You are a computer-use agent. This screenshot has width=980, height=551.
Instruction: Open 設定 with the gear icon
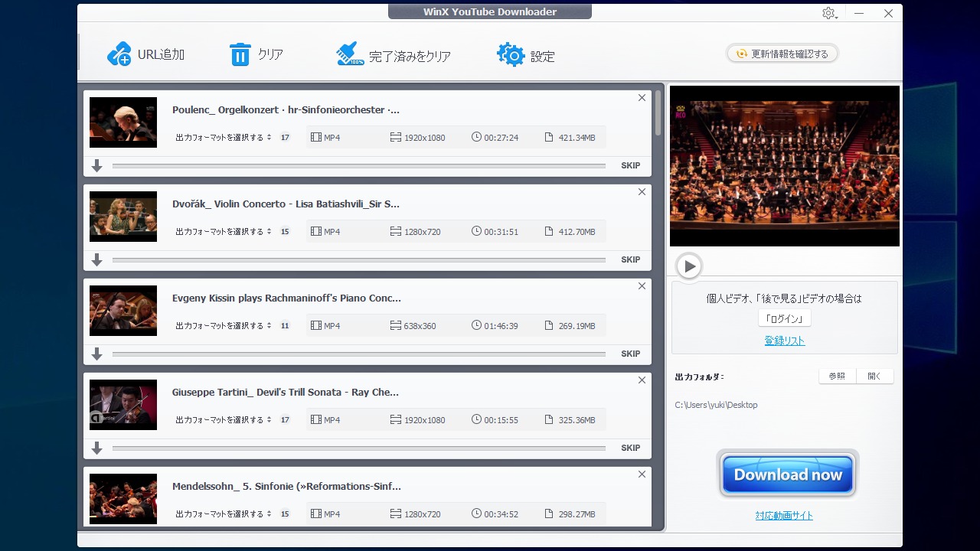511,54
